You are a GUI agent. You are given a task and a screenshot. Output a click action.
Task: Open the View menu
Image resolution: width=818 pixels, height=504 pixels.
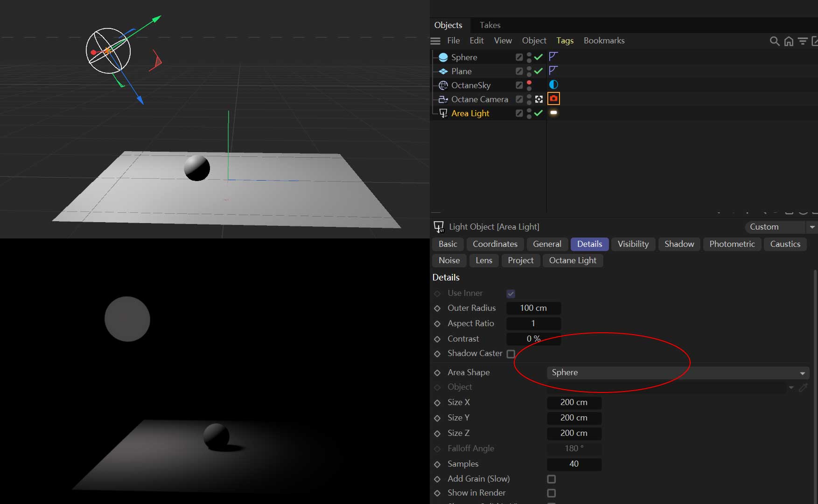(503, 41)
